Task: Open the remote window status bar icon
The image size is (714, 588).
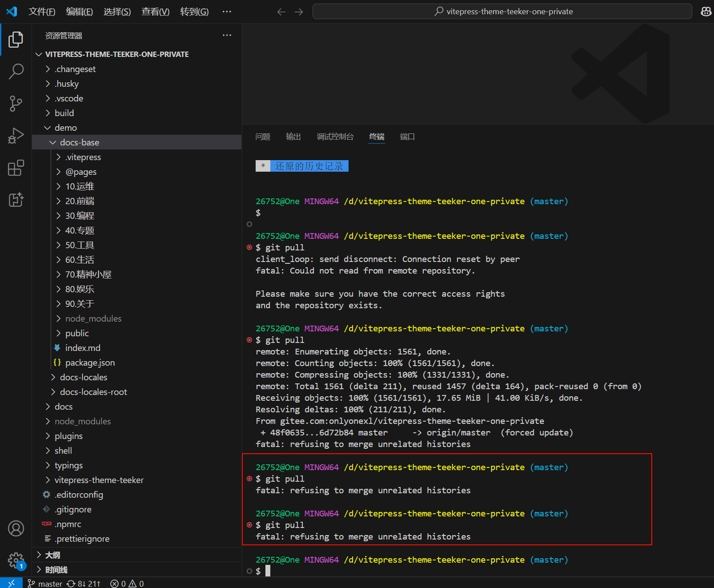Action: [11, 583]
